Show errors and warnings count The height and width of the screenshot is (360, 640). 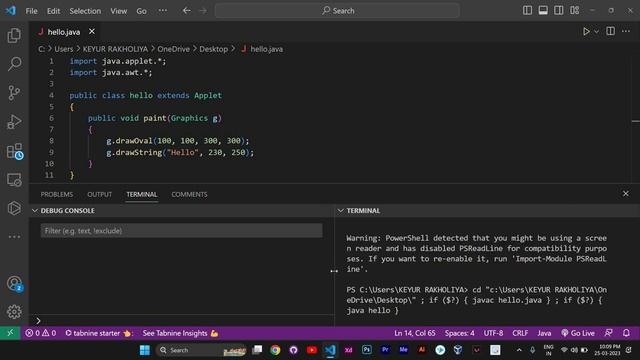pos(40,333)
